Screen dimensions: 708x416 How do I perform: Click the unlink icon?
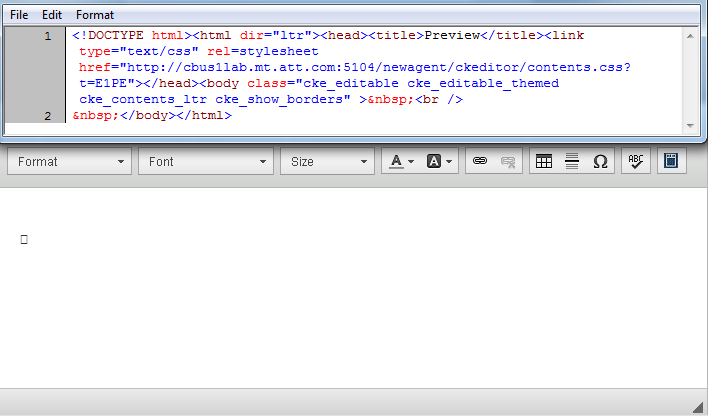coord(508,161)
